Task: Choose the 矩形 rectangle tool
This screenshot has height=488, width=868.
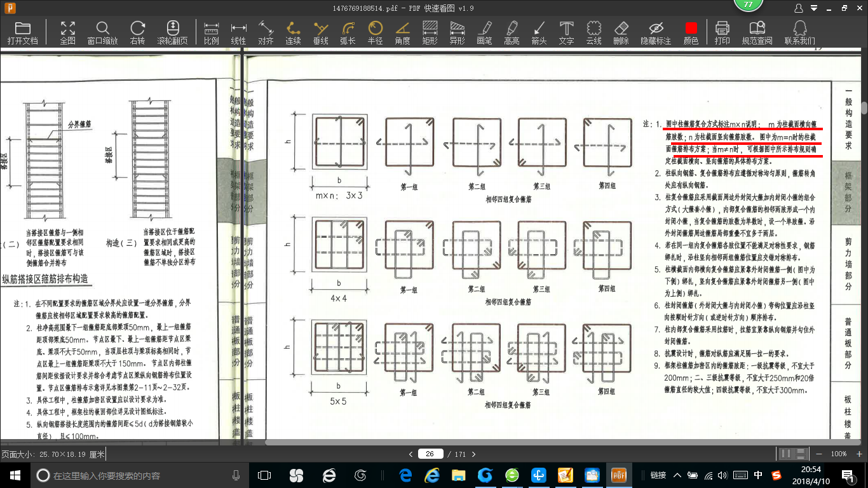Action: 430,32
